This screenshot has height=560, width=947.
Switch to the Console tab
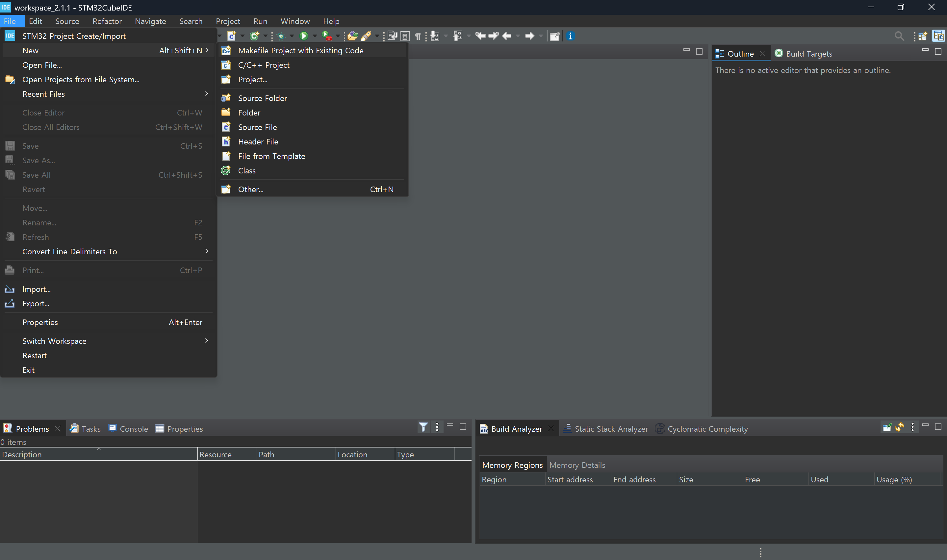pyautogui.click(x=128, y=429)
